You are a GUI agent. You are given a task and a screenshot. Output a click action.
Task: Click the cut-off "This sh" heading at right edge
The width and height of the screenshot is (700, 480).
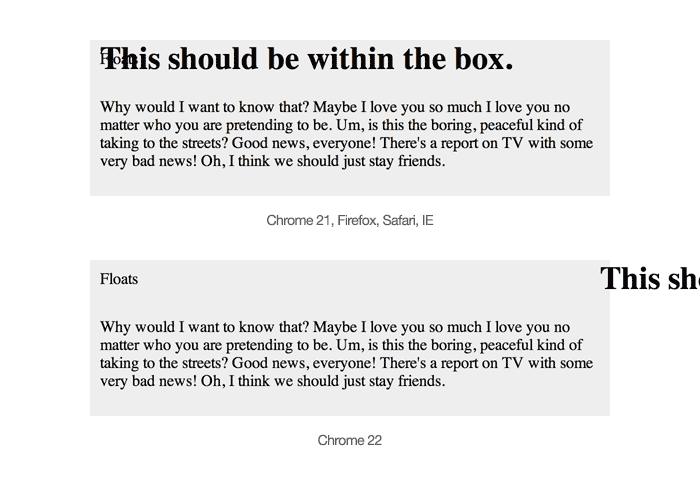[650, 279]
